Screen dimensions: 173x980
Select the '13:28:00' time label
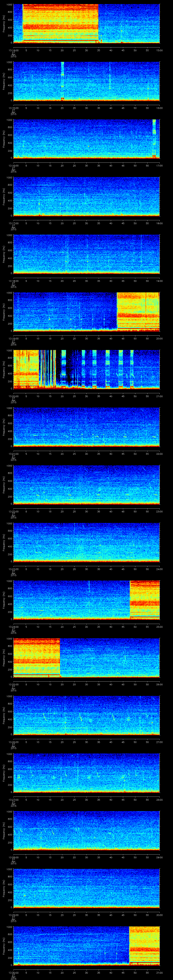(x=13, y=857)
